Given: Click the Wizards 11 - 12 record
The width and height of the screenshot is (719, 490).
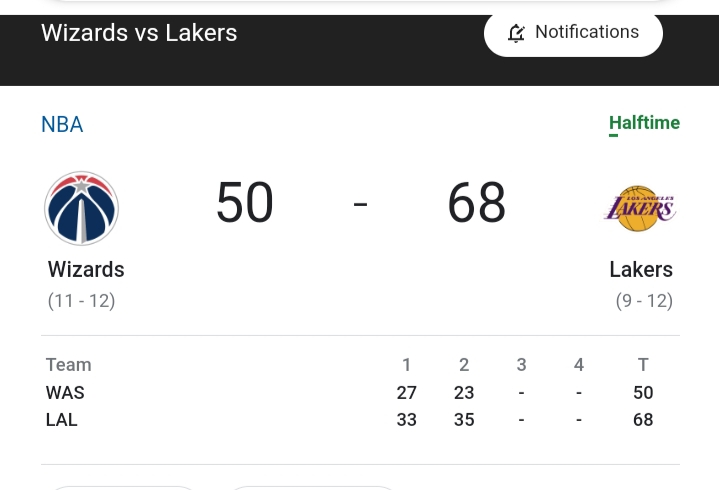Looking at the screenshot, I should (82, 301).
